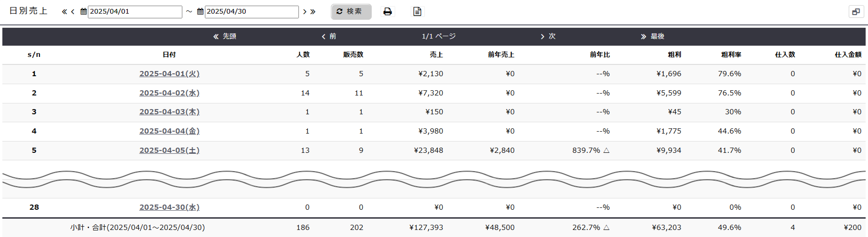Print the daily sales report
This screenshot has height=237, width=868.
point(387,11)
